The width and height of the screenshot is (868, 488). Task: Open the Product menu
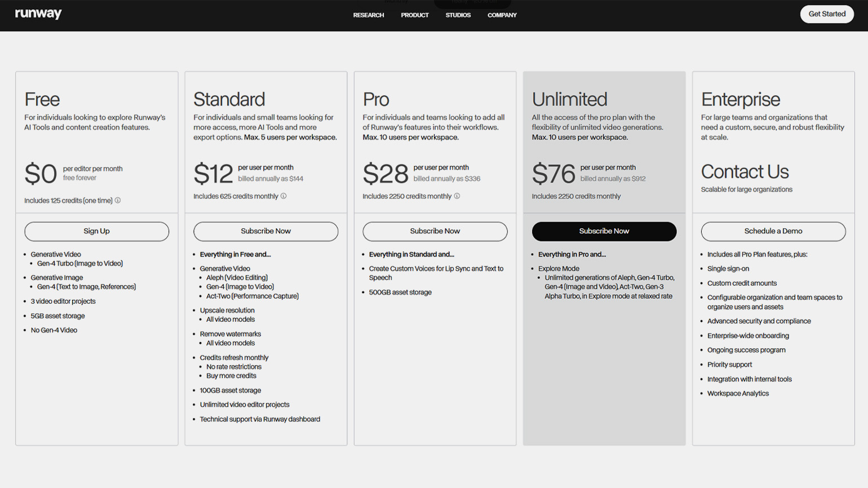[x=415, y=15]
